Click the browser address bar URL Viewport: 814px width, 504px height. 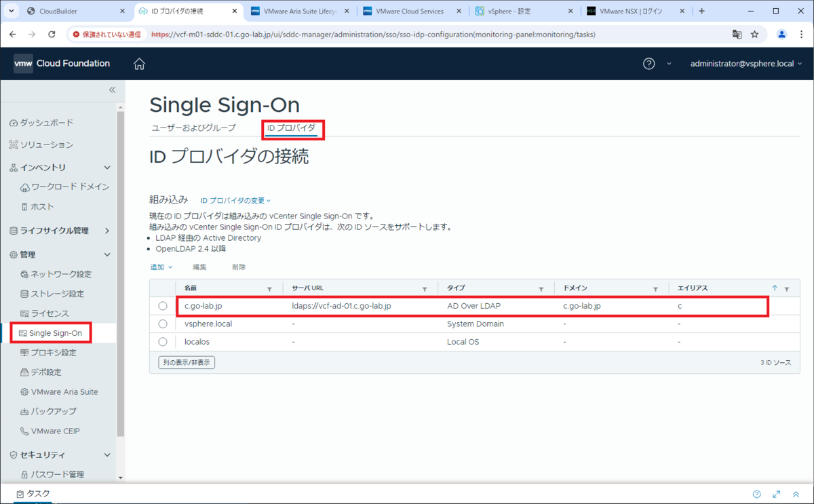[373, 34]
